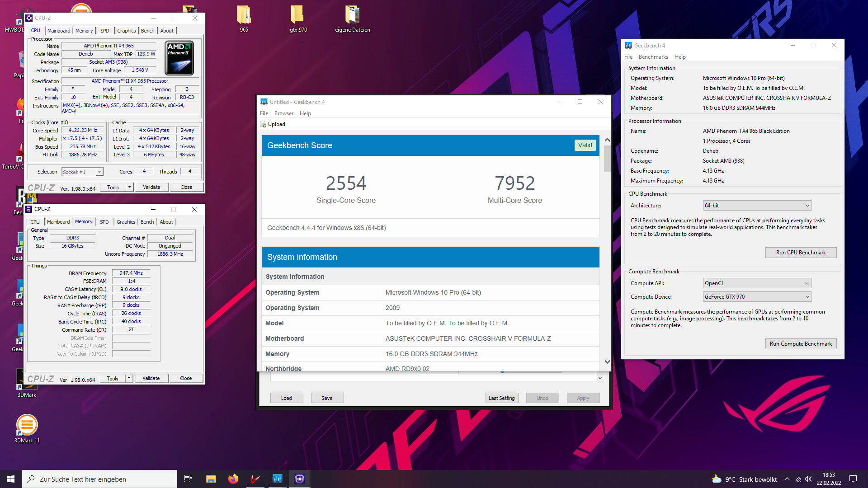The image size is (868, 488).
Task: Open the Compute API OpenCL dropdown
Action: [757, 283]
